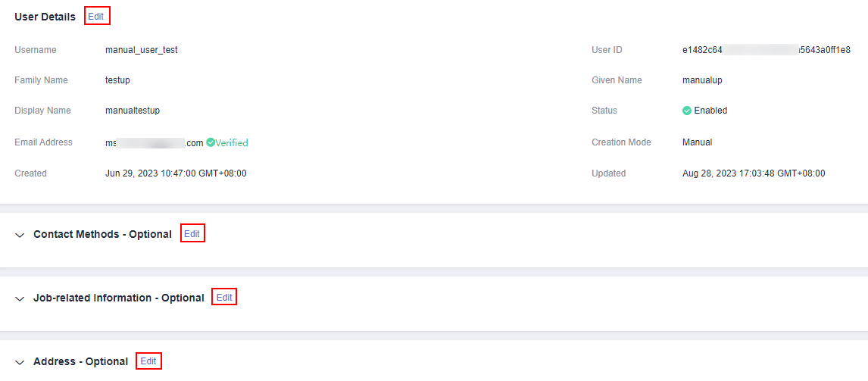This screenshot has height=381, width=868.
Task: Click the green Verified checkmark icon
Action: pyautogui.click(x=211, y=142)
